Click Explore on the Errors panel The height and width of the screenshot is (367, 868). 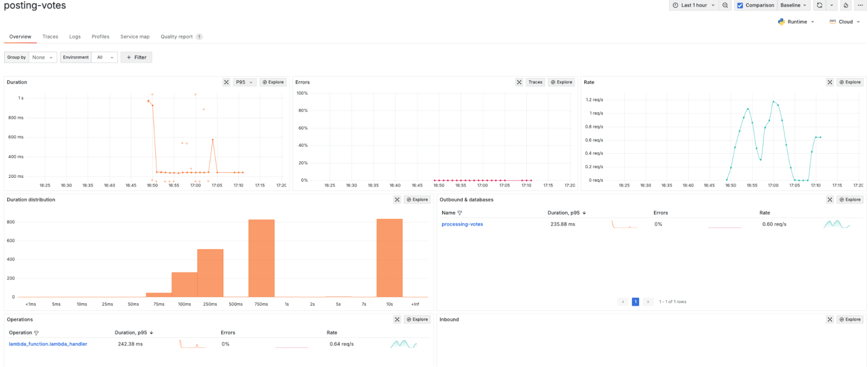561,82
